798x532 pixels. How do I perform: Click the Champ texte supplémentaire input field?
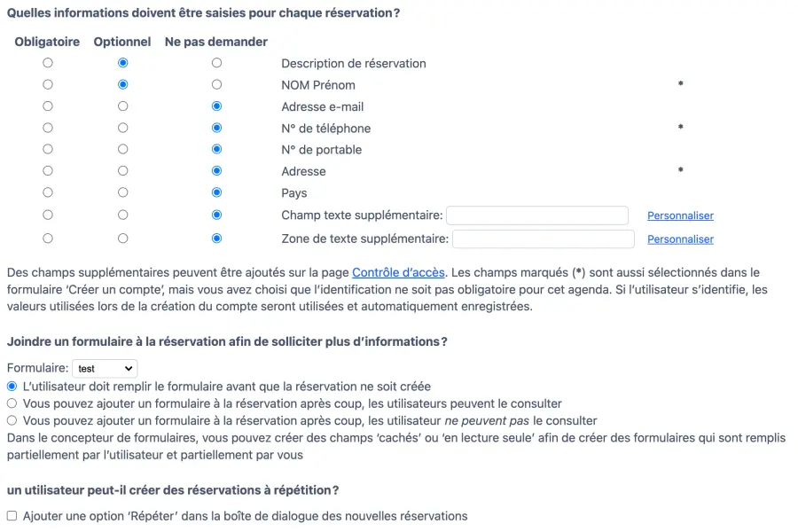537,215
